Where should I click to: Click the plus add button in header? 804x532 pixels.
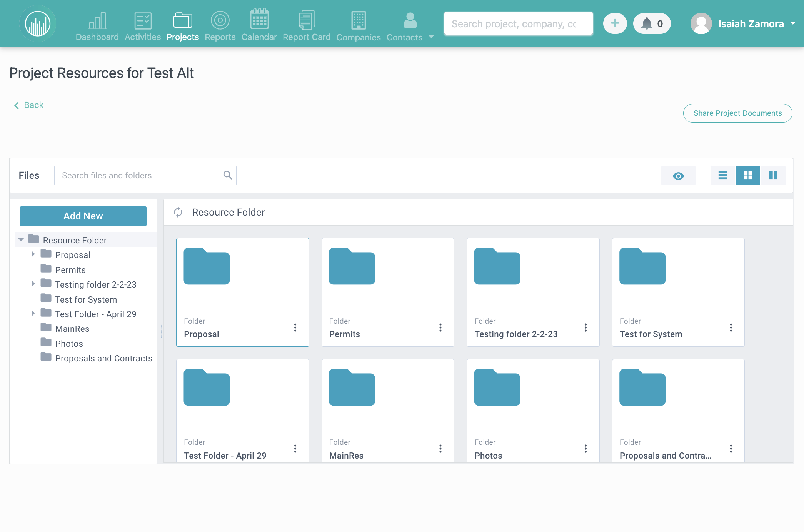point(615,23)
